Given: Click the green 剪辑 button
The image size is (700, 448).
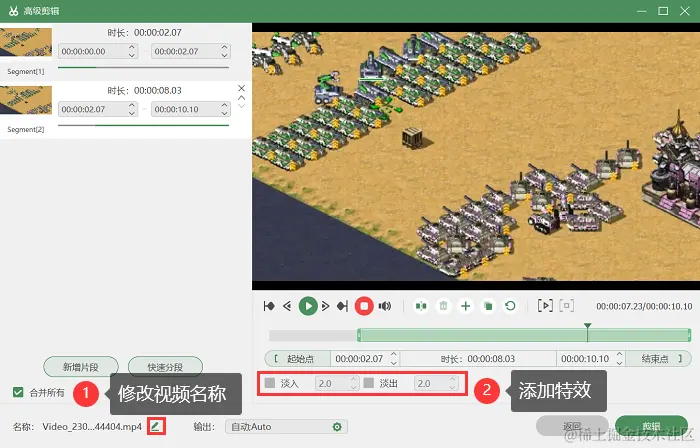Looking at the screenshot, I should (651, 426).
